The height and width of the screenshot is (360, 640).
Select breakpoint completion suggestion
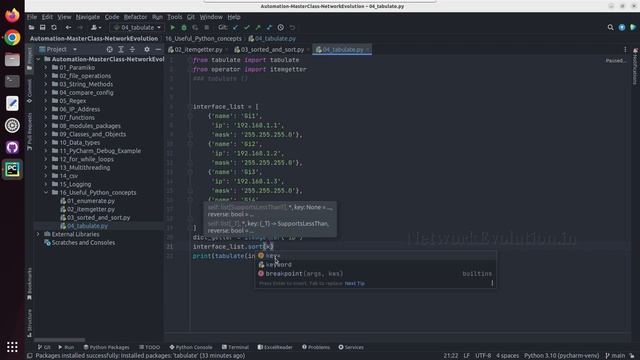[x=376, y=273]
